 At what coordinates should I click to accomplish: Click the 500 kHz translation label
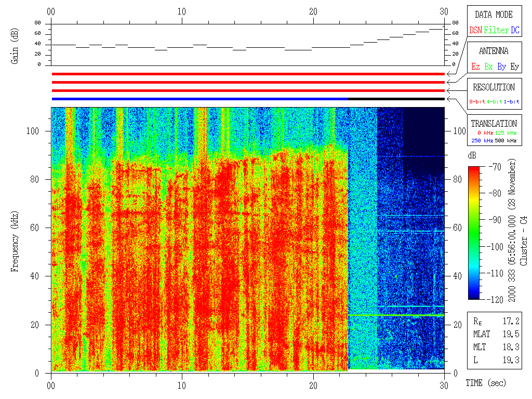507,140
